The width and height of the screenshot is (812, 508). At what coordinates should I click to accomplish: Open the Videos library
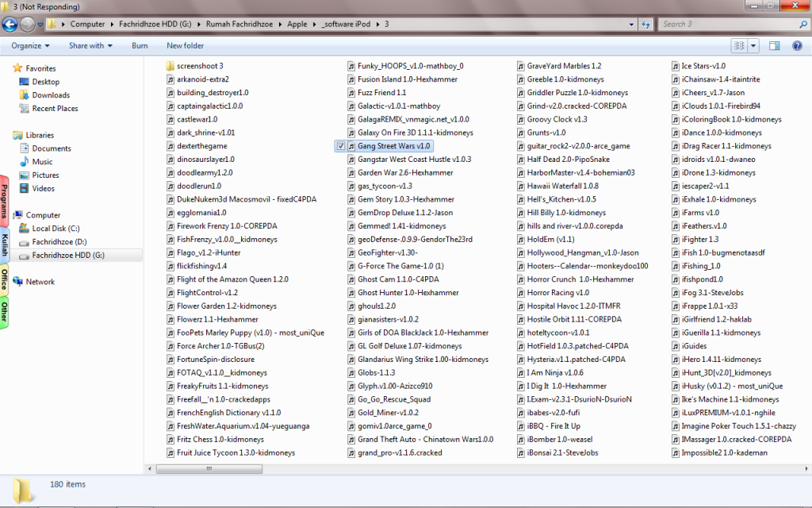point(43,188)
